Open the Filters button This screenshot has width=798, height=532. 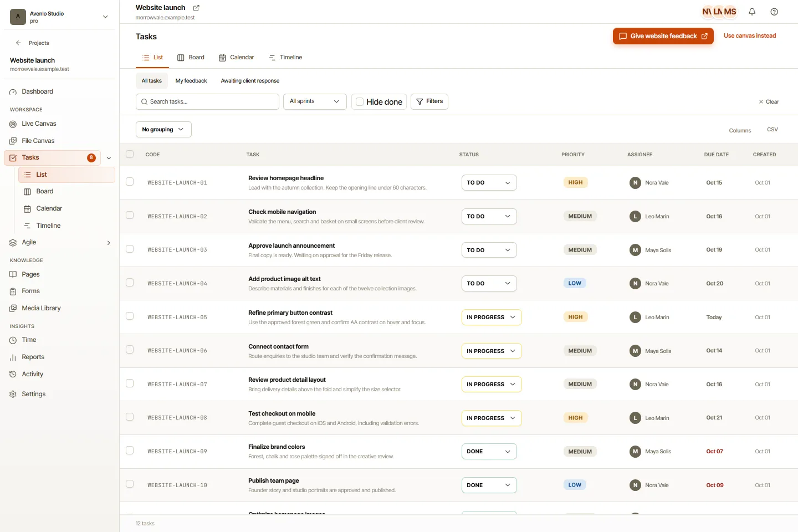coord(429,101)
